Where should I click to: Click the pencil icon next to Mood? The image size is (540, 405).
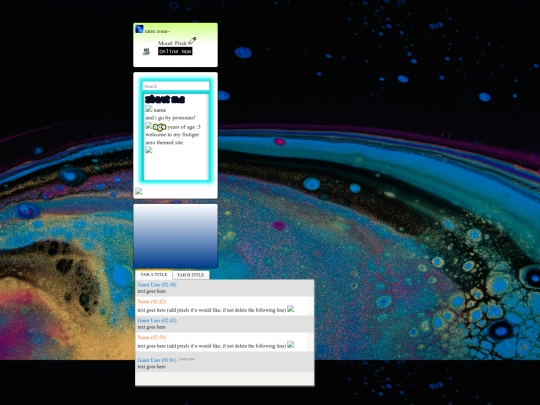pos(192,41)
